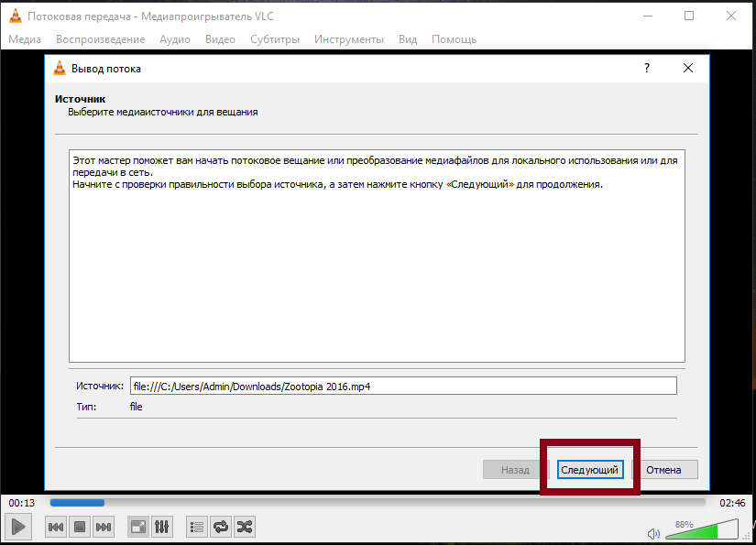Show the playlist icon
This screenshot has height=545, width=756.
point(196,527)
